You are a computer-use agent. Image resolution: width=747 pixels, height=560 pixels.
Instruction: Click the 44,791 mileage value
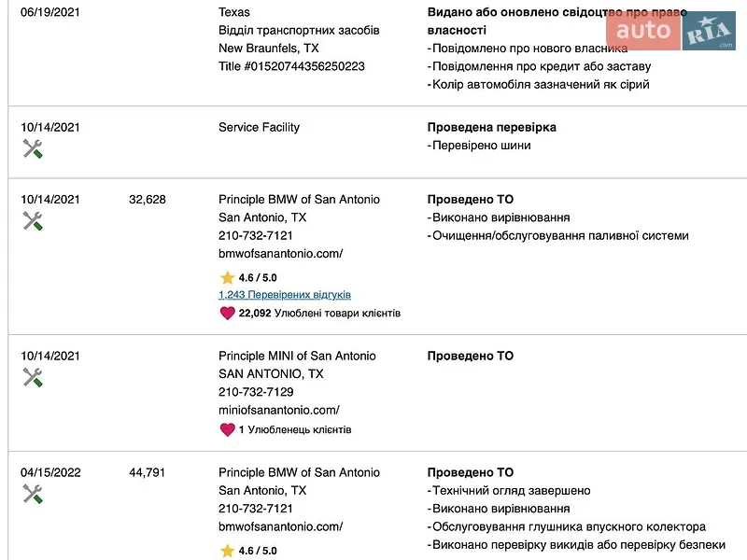[147, 472]
